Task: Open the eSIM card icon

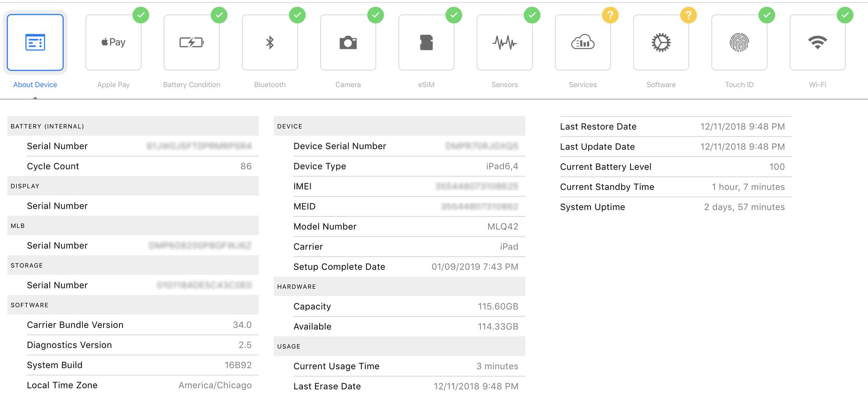Action: click(x=426, y=42)
